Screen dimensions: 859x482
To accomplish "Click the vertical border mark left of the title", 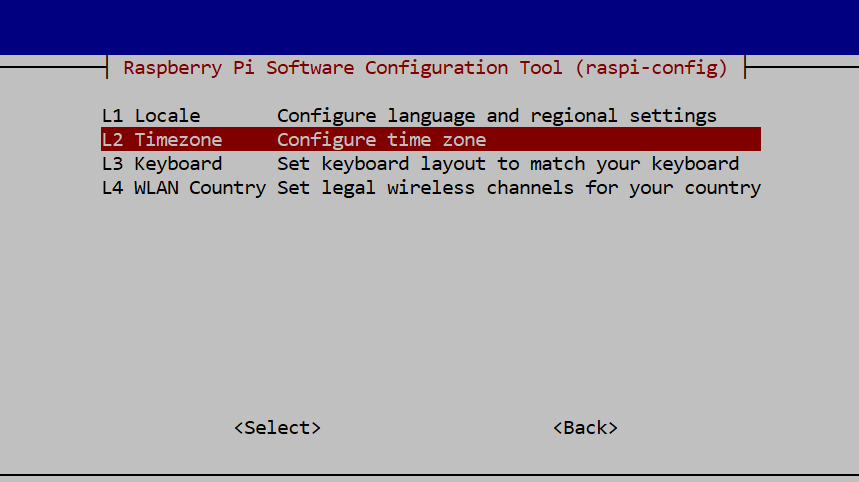I will [x=107, y=67].
